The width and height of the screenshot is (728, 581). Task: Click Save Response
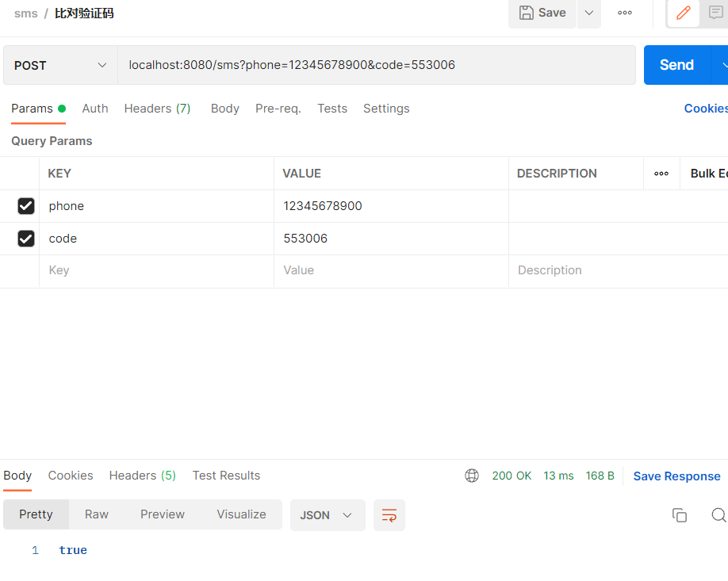[x=677, y=476]
